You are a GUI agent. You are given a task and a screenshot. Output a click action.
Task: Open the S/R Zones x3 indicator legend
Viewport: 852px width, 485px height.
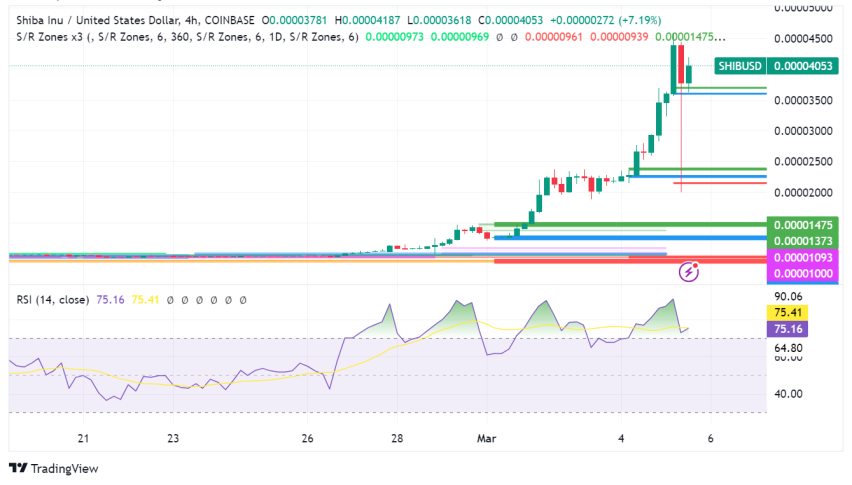click(56, 36)
